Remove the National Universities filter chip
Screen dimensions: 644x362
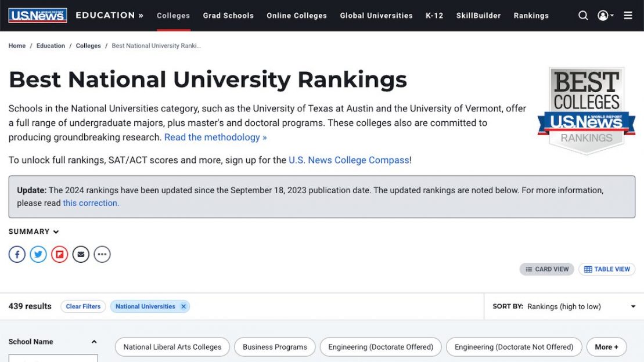pyautogui.click(x=184, y=306)
